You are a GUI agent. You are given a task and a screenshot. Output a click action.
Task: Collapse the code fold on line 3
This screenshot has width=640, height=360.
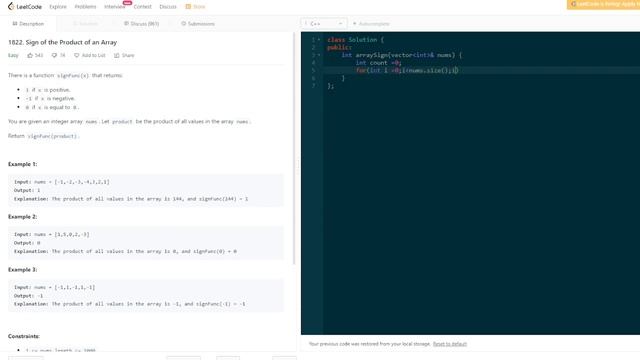319,55
